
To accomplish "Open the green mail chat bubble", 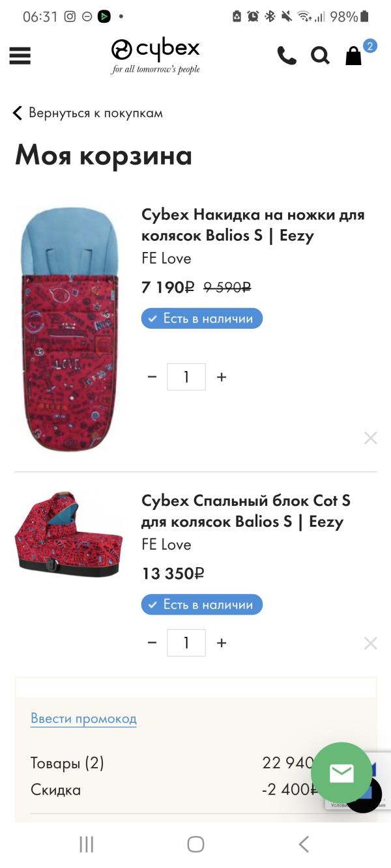I will (x=341, y=773).
